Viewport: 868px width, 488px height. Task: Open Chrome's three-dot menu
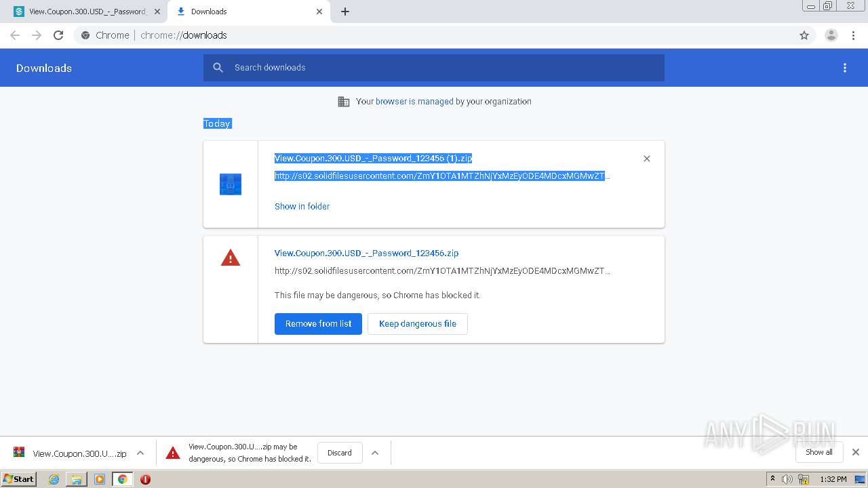coord(854,35)
